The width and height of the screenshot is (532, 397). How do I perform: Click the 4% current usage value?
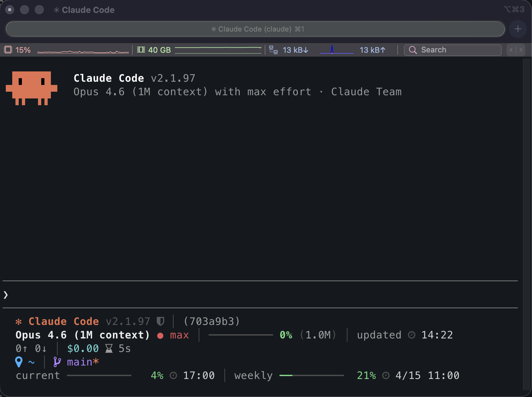click(x=157, y=375)
